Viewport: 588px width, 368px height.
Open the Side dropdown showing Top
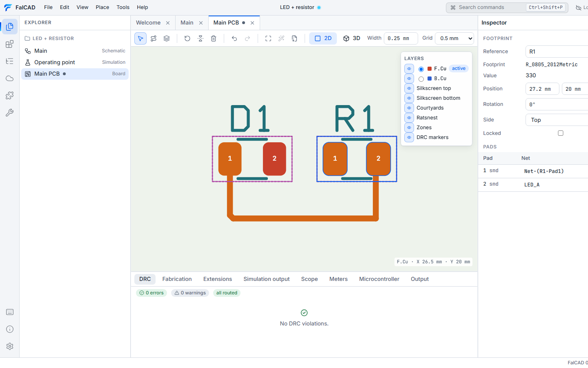tap(557, 120)
